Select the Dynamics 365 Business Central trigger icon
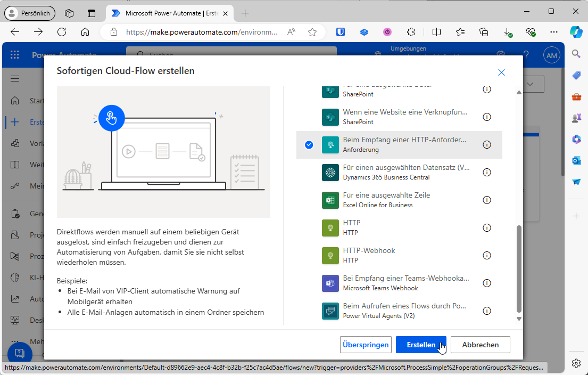Viewport: 588px width, 375px height. (x=330, y=173)
